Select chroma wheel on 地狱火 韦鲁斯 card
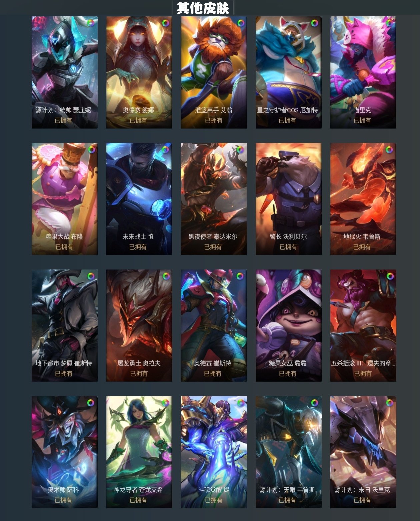The image size is (420, 521). 389,150
